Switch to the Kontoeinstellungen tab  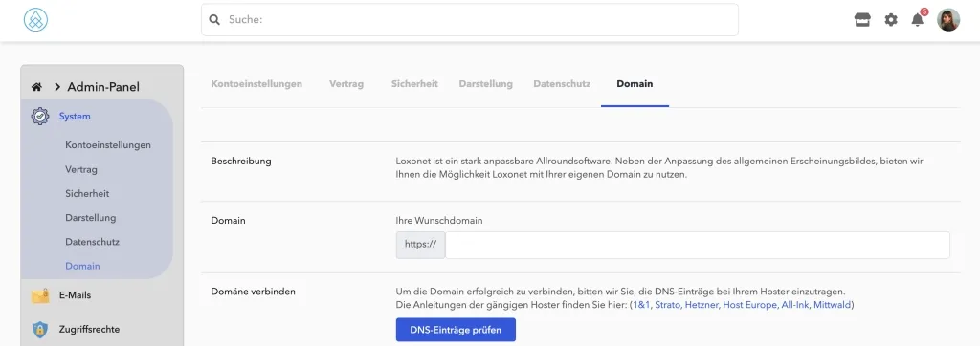click(256, 84)
